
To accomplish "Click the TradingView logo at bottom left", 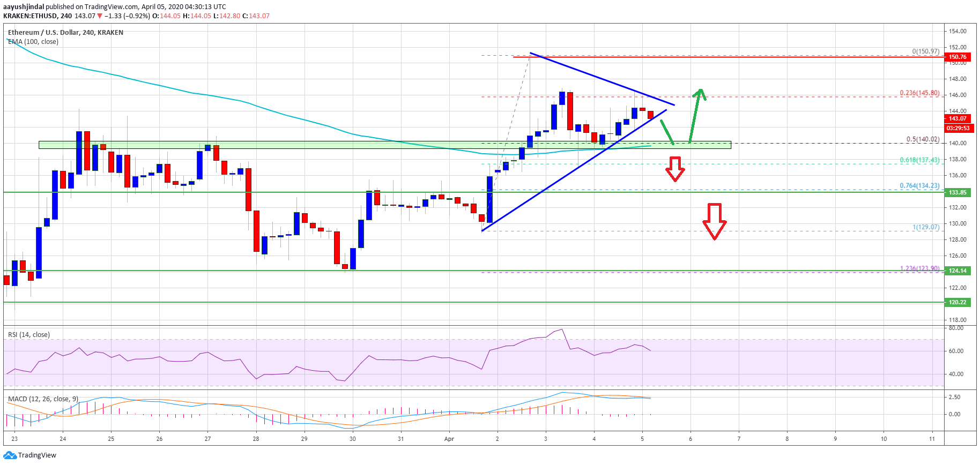I will (x=29, y=455).
